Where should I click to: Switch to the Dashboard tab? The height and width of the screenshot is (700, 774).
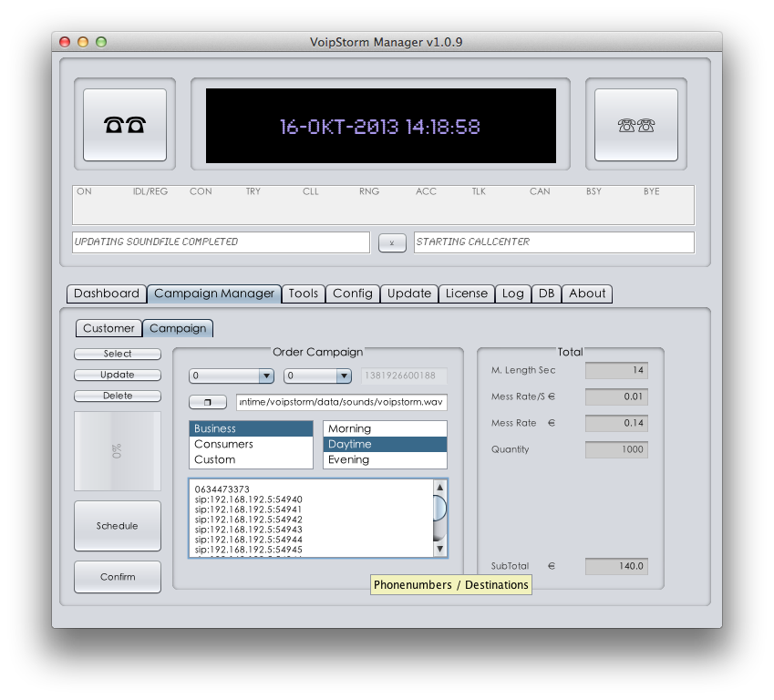coord(107,293)
